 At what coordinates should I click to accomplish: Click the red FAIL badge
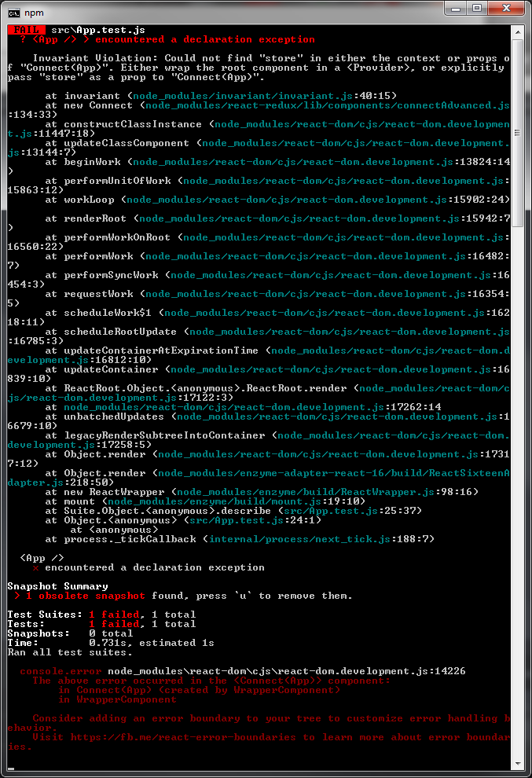(x=26, y=30)
